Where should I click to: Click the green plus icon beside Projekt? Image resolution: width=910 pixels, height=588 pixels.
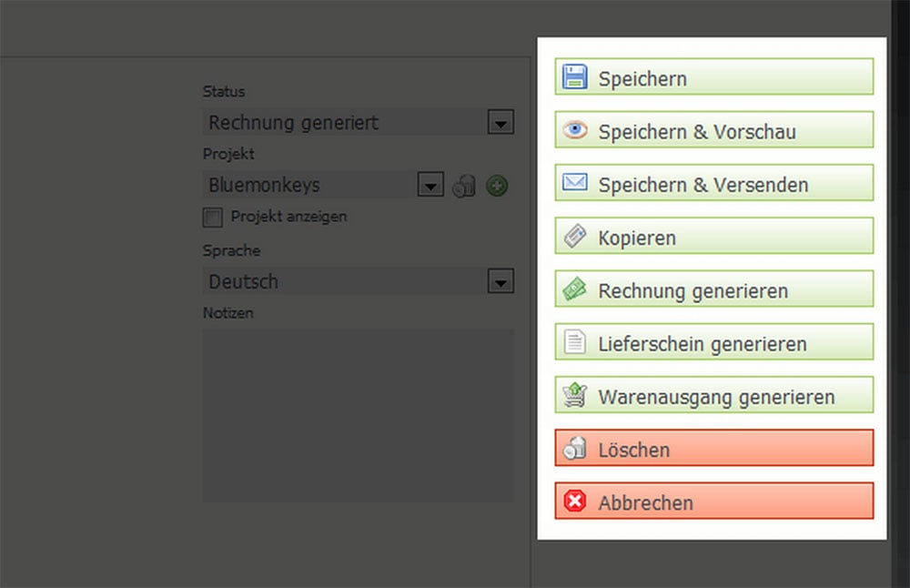point(497,186)
